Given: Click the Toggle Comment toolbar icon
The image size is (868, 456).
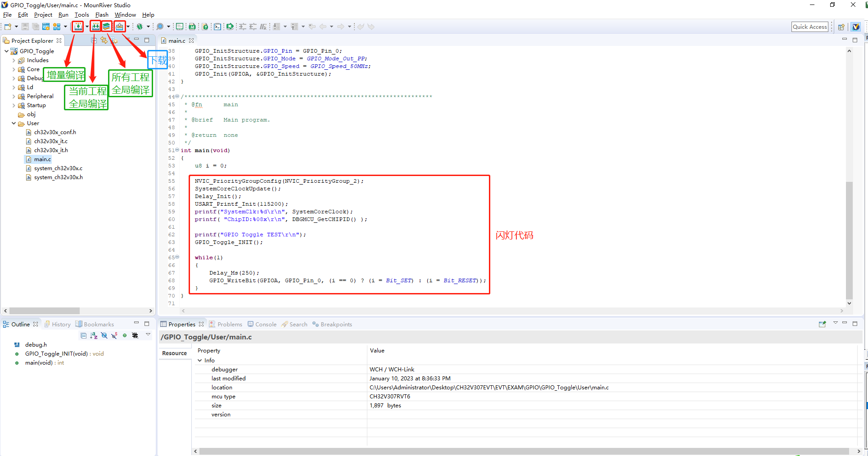Looking at the screenshot, I should coord(264,27).
